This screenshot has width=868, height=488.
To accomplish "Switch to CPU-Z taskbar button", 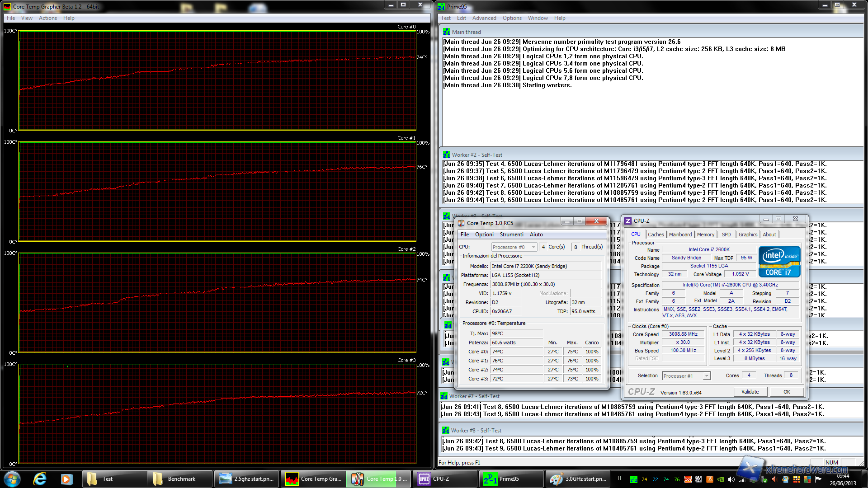I will pos(444,479).
